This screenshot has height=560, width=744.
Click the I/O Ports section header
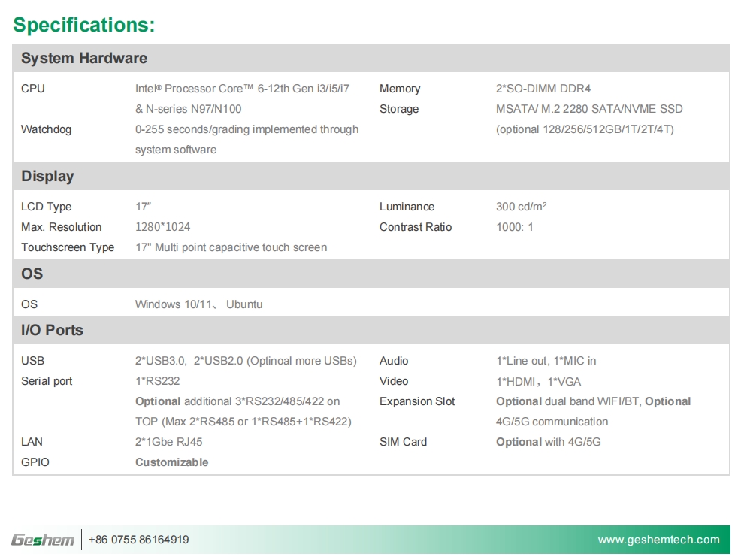pyautogui.click(x=52, y=331)
